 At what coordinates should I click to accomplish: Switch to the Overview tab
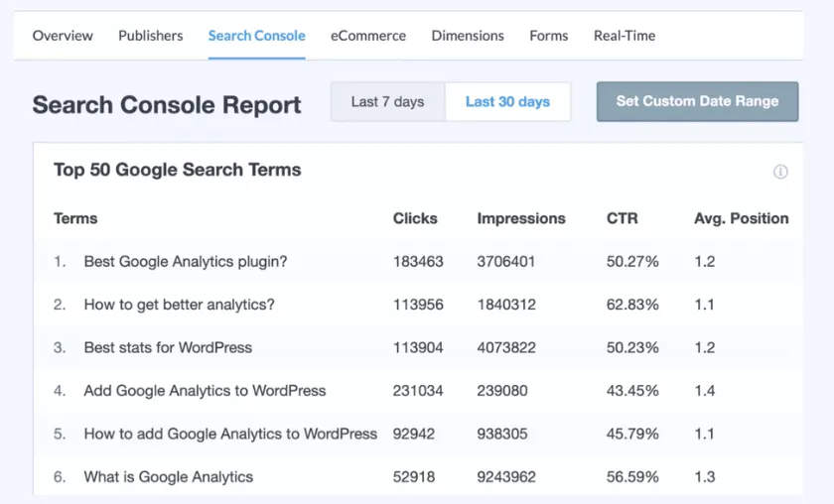click(x=63, y=36)
